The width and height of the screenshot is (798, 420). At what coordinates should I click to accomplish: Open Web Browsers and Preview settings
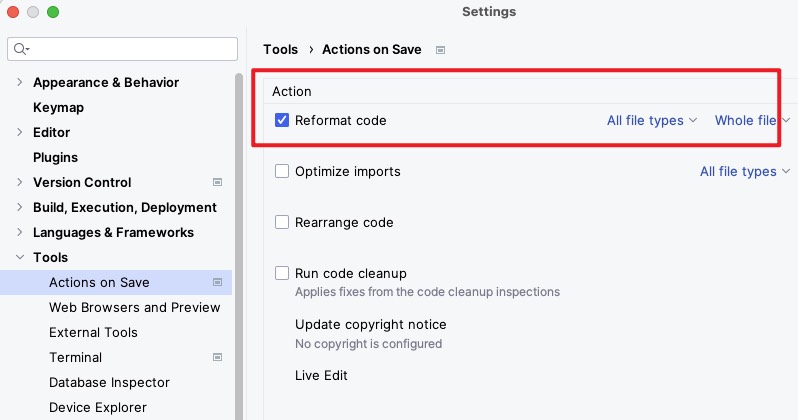click(x=134, y=307)
